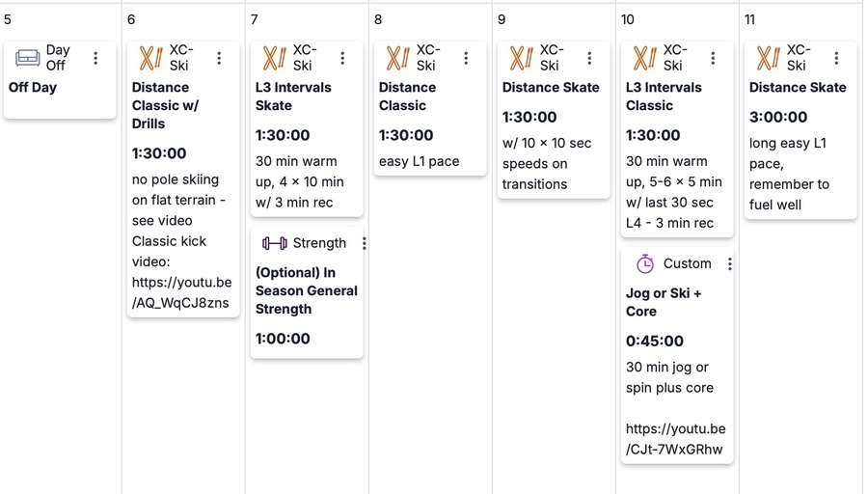Select day 11 date header
The width and height of the screenshot is (868, 494).
[749, 19]
